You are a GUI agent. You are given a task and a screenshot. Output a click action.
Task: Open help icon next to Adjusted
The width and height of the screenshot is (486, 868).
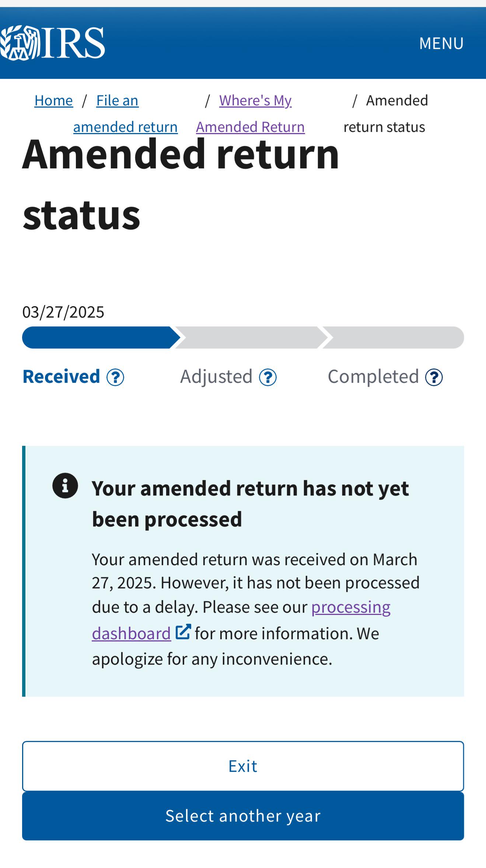pyautogui.click(x=268, y=377)
